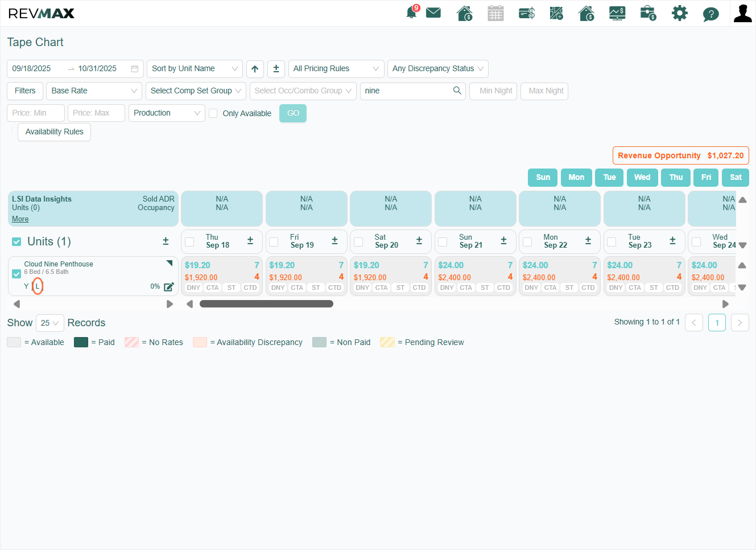The image size is (756, 550).
Task: Open the Sort by Unit Name dropdown
Action: (195, 69)
